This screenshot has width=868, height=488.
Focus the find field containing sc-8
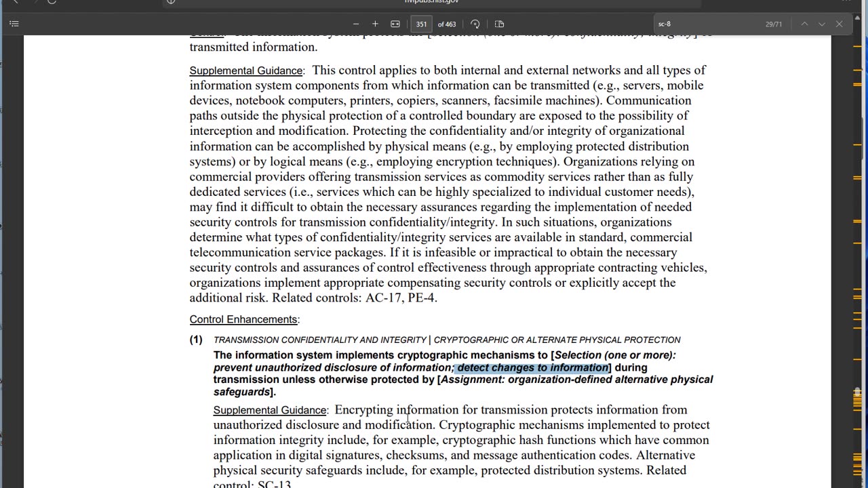point(705,24)
